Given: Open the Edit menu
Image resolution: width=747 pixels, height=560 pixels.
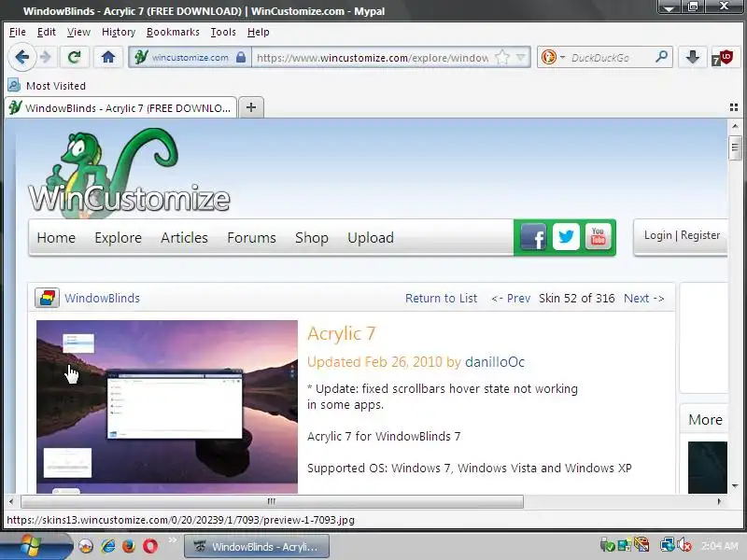Looking at the screenshot, I should click(46, 32).
